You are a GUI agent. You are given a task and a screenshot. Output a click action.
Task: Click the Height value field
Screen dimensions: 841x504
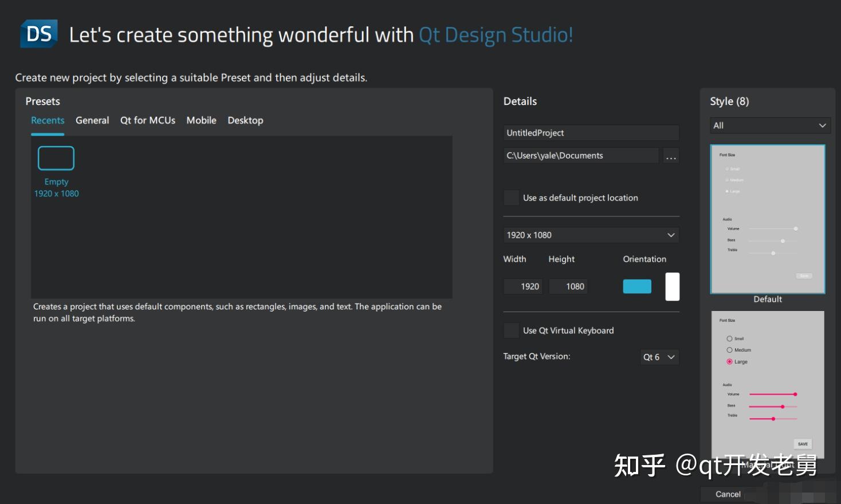[x=568, y=286]
